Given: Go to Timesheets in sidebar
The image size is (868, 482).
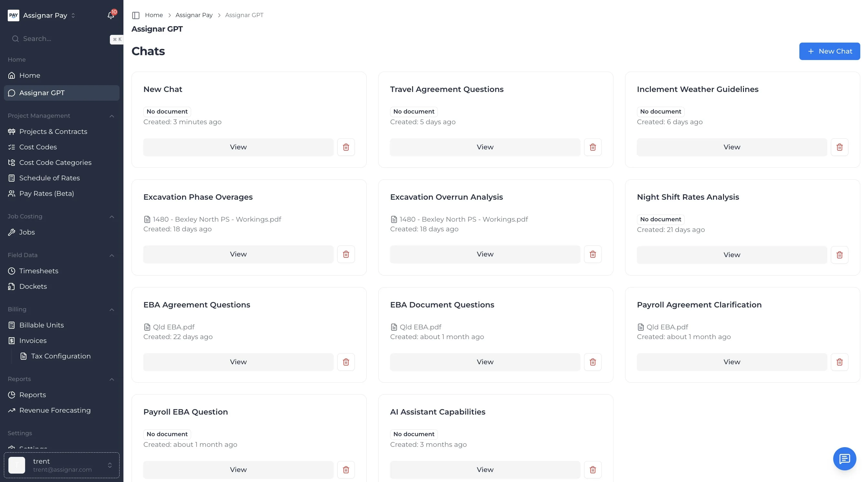Looking at the screenshot, I should (39, 271).
